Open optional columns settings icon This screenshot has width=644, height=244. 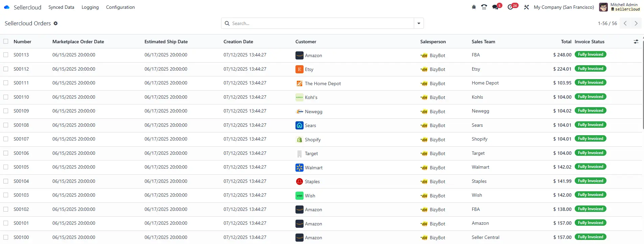(636, 42)
